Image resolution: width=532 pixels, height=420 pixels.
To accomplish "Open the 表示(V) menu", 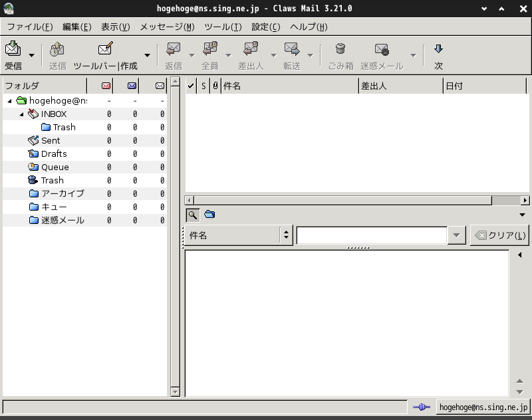I will (x=115, y=27).
